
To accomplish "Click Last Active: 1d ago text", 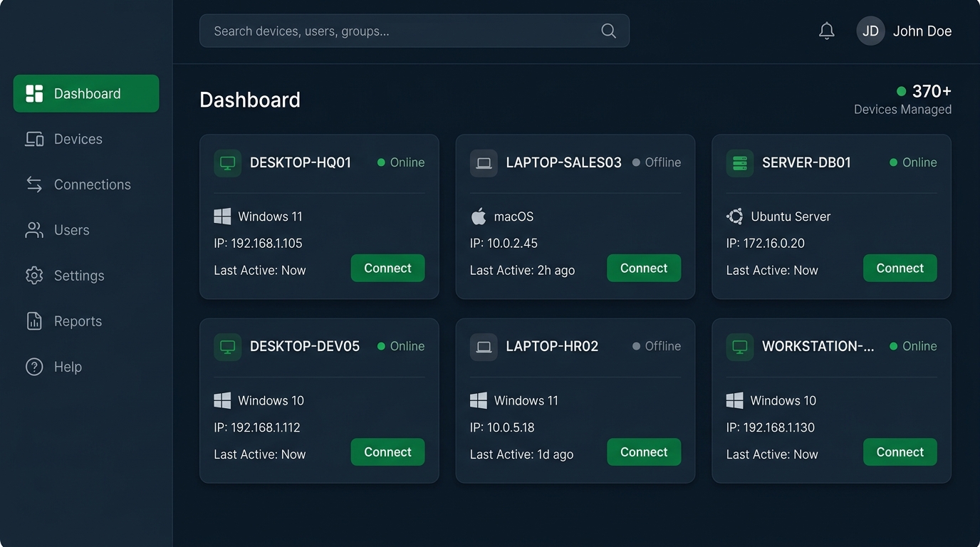I will tap(521, 454).
